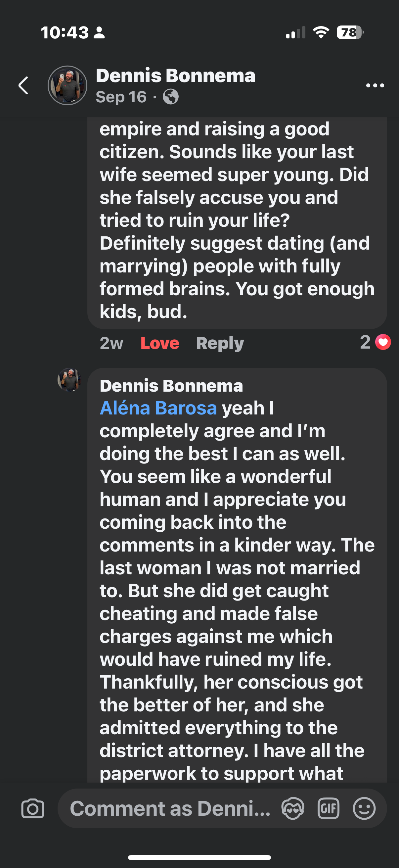Image resolution: width=399 pixels, height=868 pixels.
Task: Tap the globe public audience icon
Action: click(x=171, y=97)
